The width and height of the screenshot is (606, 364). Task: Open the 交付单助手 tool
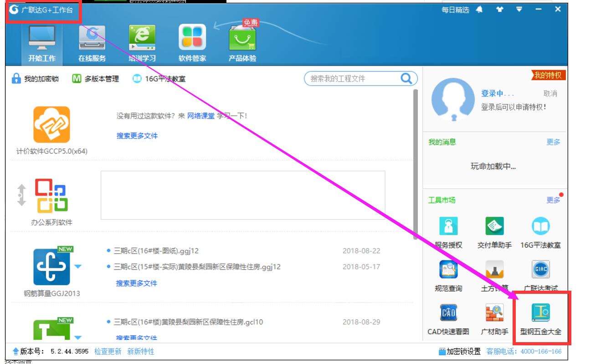pos(494,233)
